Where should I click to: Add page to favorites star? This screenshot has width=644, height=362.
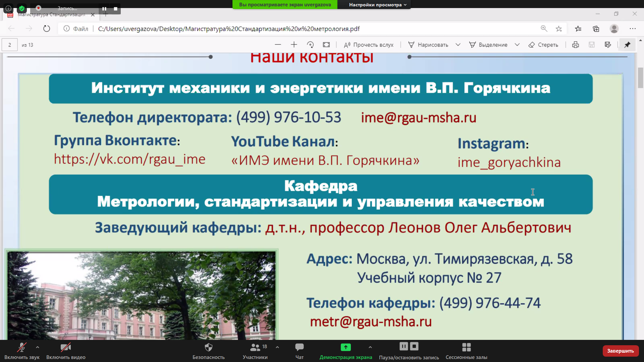click(559, 29)
